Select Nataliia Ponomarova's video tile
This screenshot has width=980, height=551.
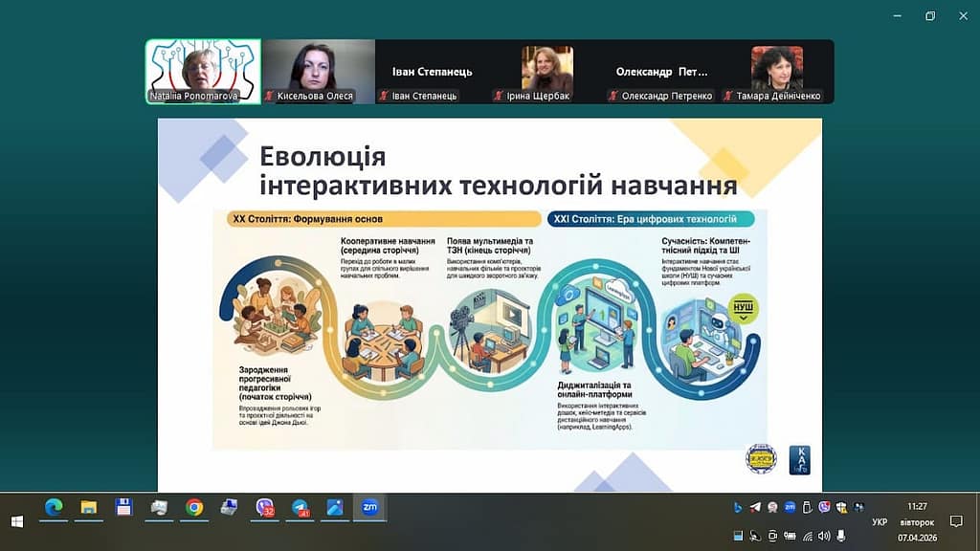click(203, 71)
